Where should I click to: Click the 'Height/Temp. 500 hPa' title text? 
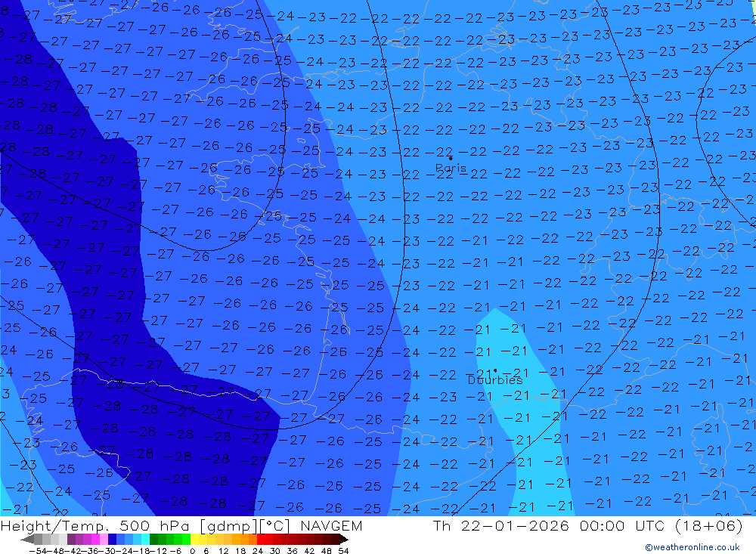(97, 525)
